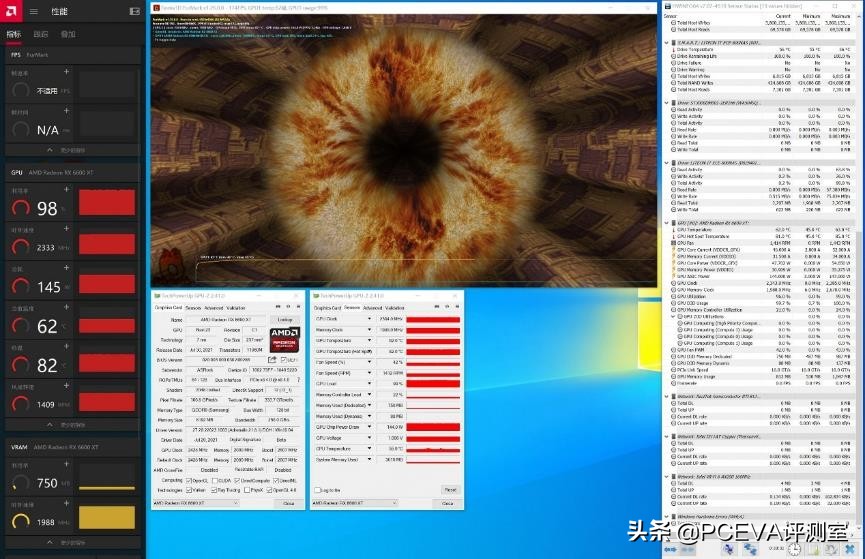Switch to the 指标 tab
Image resolution: width=865 pixels, height=559 pixels.
[x=14, y=34]
